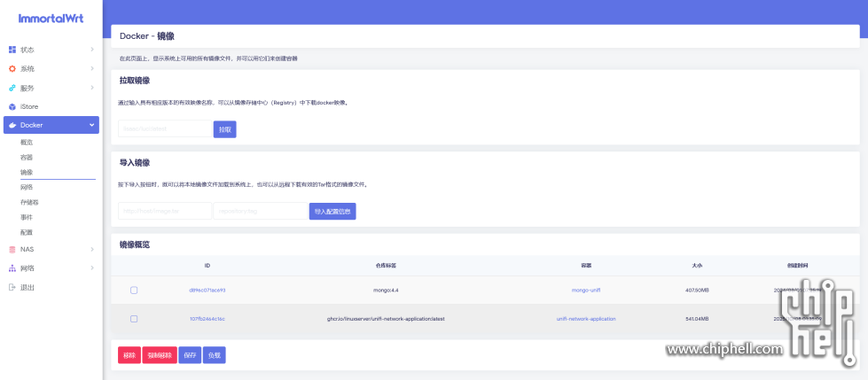Click the 拉取 pull button
868x380 pixels.
(225, 129)
